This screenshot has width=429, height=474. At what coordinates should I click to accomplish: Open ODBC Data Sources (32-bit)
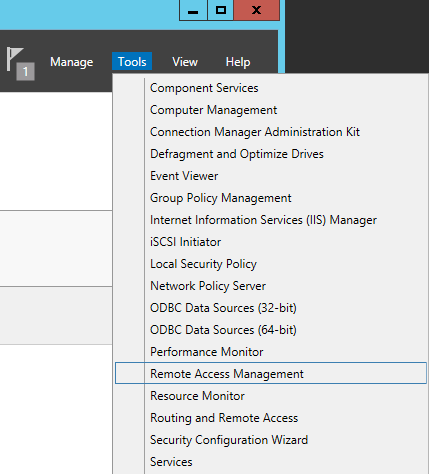tap(223, 308)
